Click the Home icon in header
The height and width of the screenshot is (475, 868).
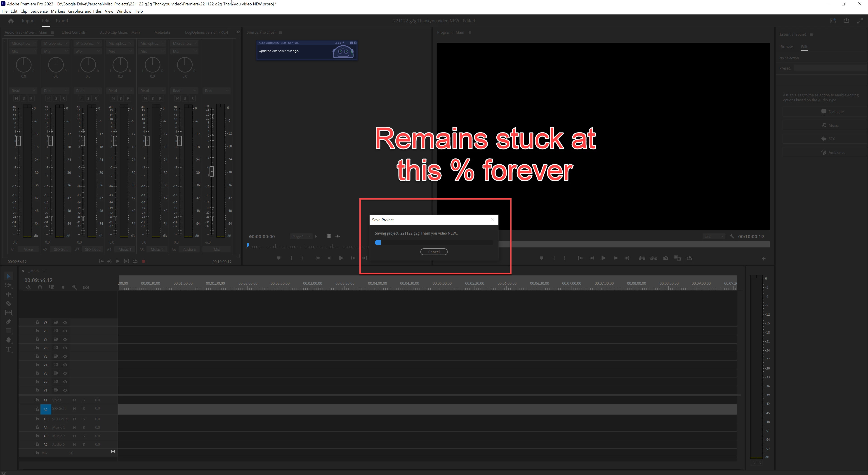[11, 21]
